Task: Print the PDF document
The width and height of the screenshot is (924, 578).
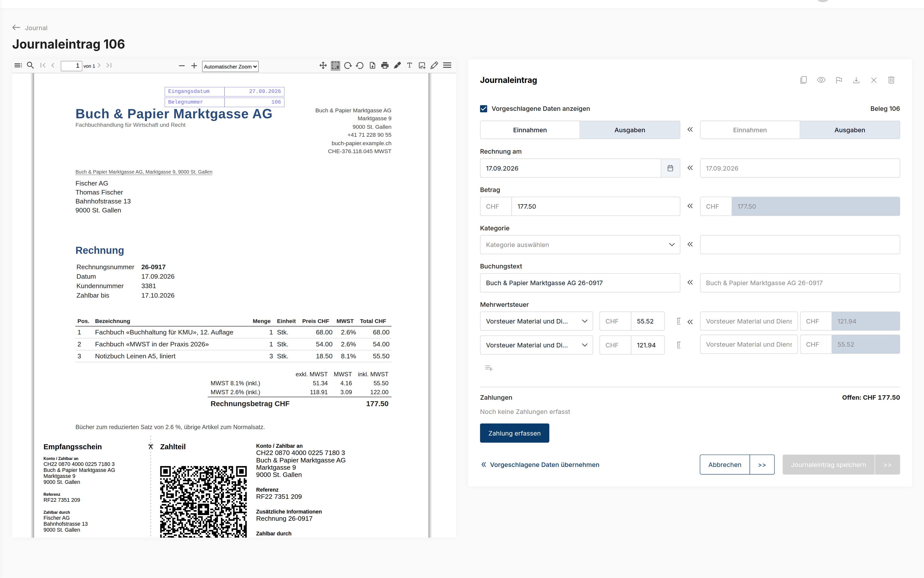Action: [x=385, y=65]
